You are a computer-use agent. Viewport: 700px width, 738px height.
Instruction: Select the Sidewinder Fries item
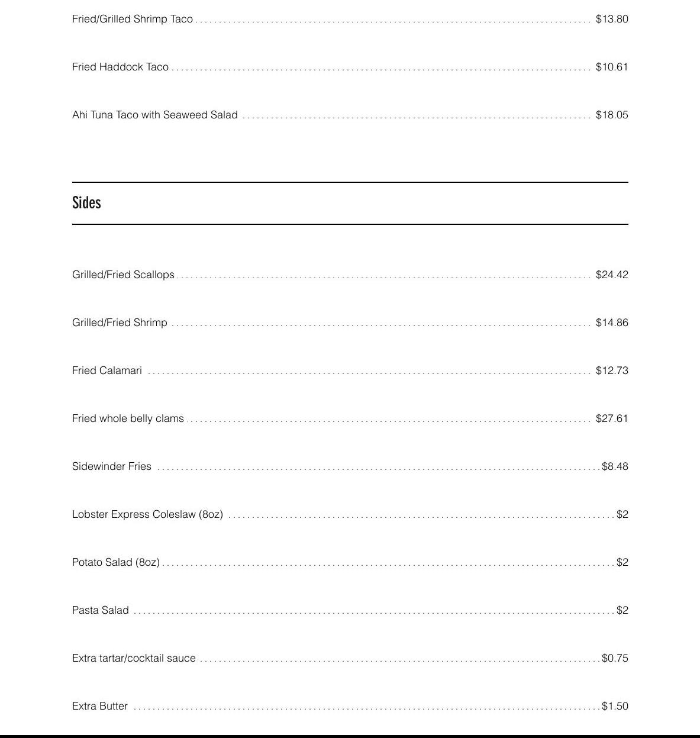(112, 466)
